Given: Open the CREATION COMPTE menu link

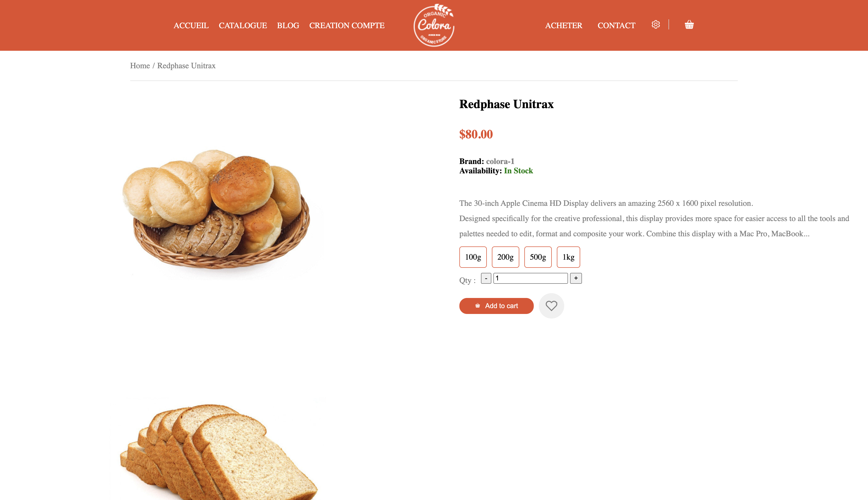Looking at the screenshot, I should [347, 25].
